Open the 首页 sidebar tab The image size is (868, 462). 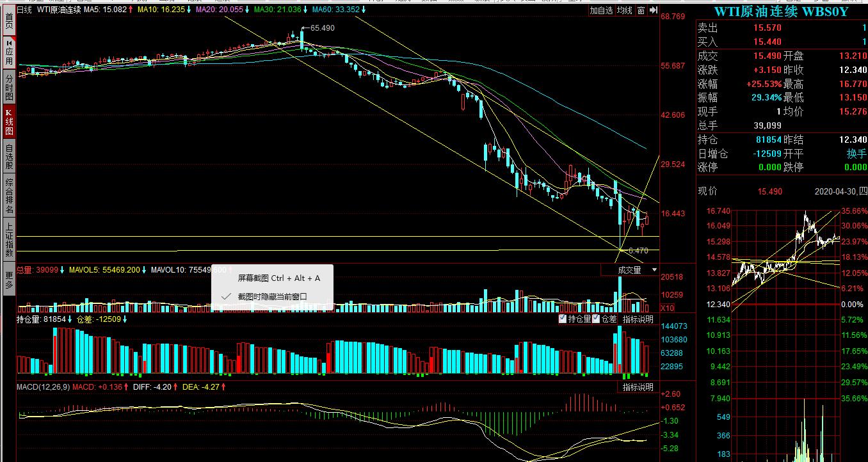point(9,20)
